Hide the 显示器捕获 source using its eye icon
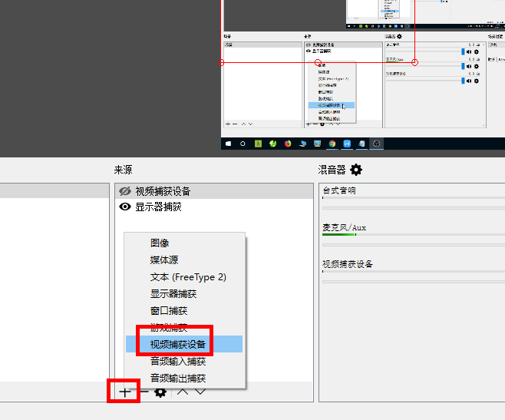This screenshot has height=420, width=505. point(125,207)
